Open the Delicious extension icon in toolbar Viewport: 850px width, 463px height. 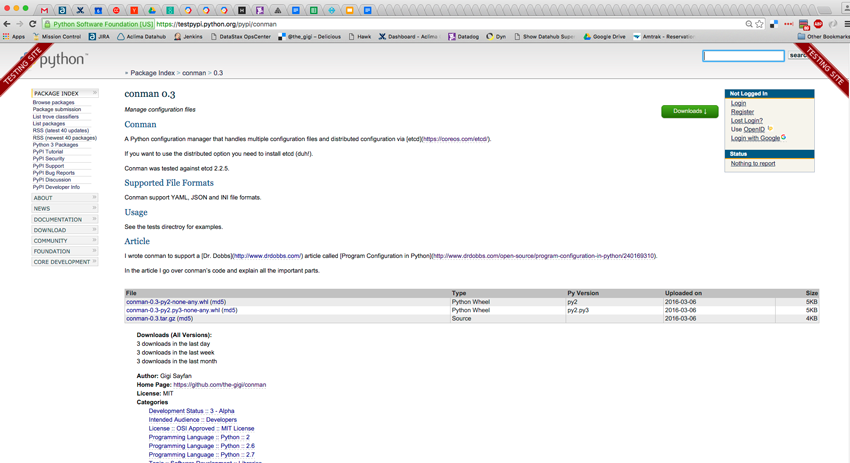pyautogui.click(x=774, y=24)
